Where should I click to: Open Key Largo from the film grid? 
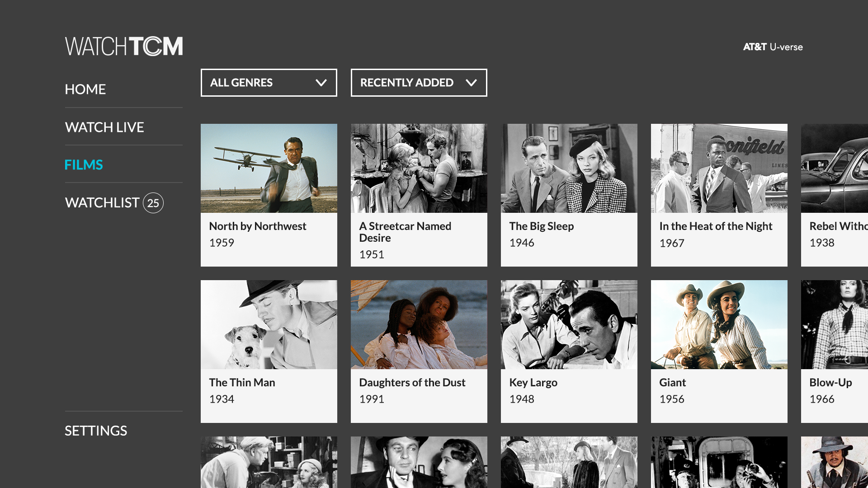(x=569, y=324)
